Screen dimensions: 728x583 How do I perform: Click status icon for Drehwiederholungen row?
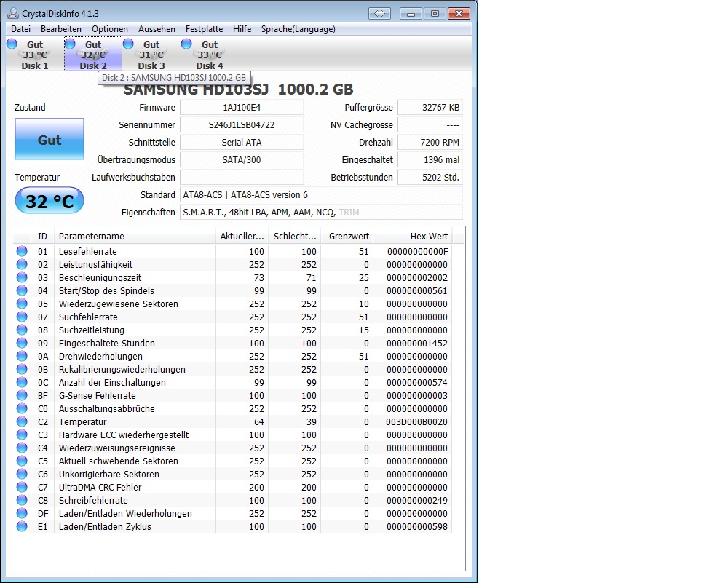22,356
